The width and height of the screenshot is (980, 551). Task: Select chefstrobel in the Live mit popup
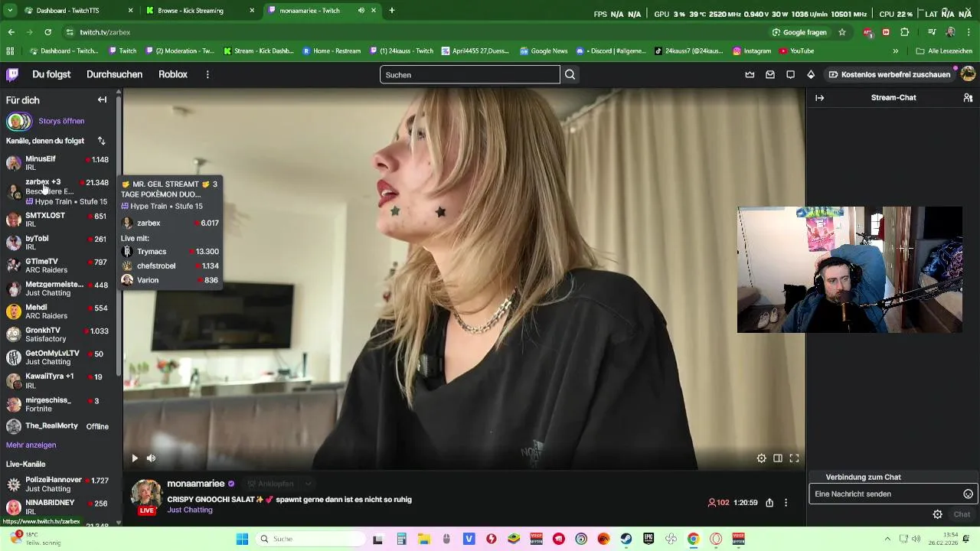tap(170, 266)
